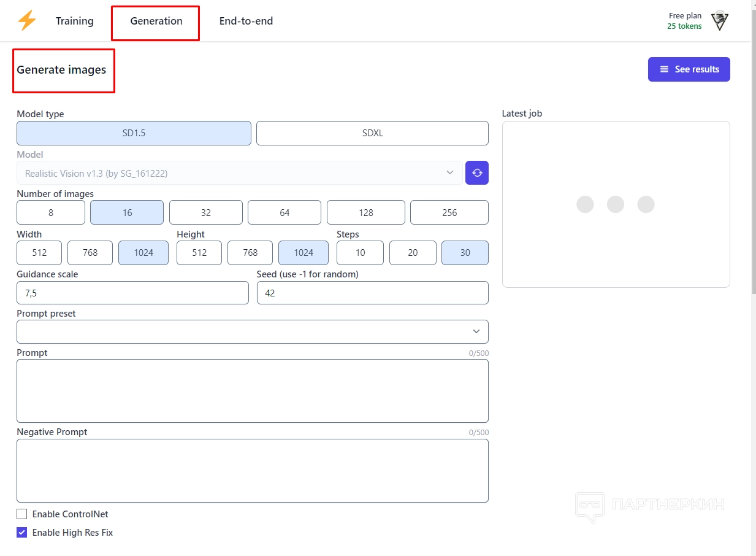Set number of images to 64
This screenshot has width=756, height=556.
pos(284,212)
